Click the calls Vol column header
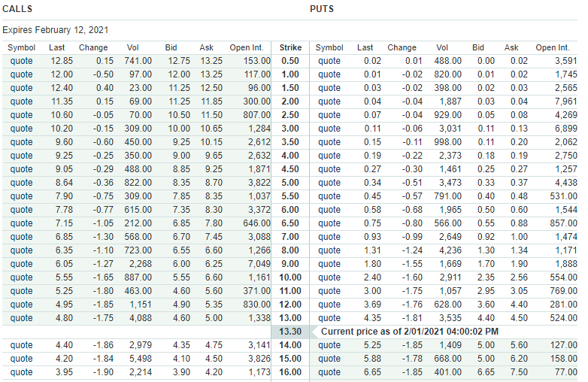The width and height of the screenshot is (588, 382). [x=133, y=47]
